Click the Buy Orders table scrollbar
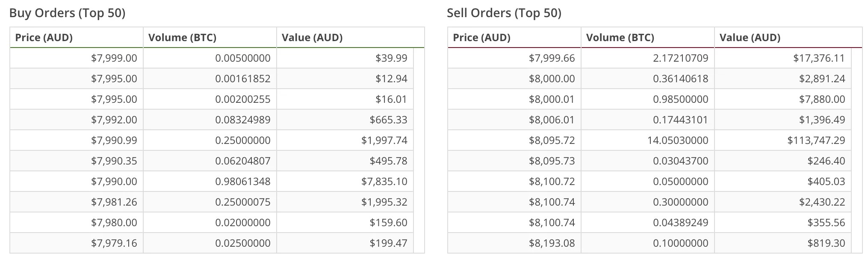Screen dimensions: 868x263 coord(419,150)
